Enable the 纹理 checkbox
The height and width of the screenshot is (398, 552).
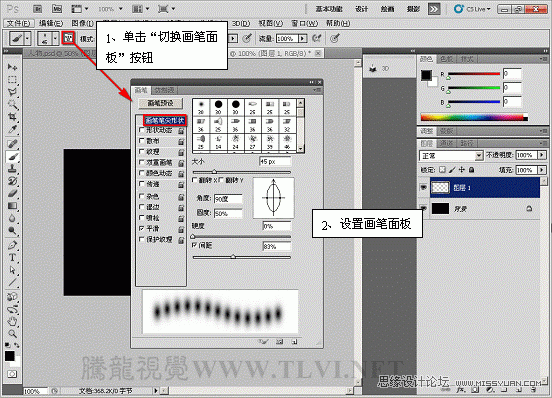(x=142, y=152)
